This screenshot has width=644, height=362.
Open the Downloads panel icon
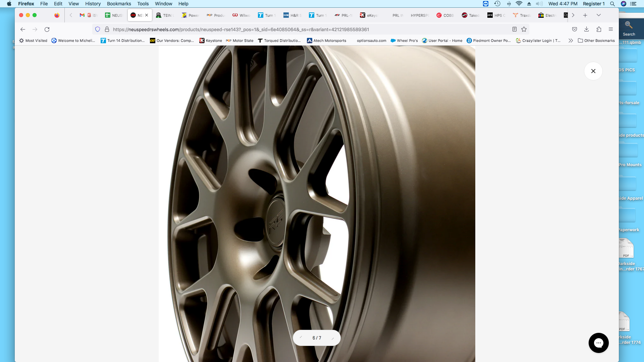(587, 29)
